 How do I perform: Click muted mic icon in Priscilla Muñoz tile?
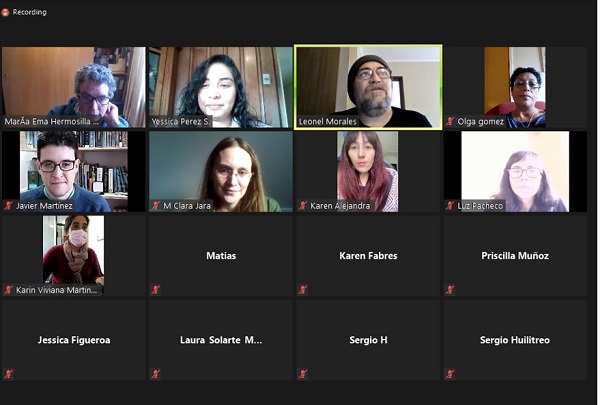[x=450, y=290]
